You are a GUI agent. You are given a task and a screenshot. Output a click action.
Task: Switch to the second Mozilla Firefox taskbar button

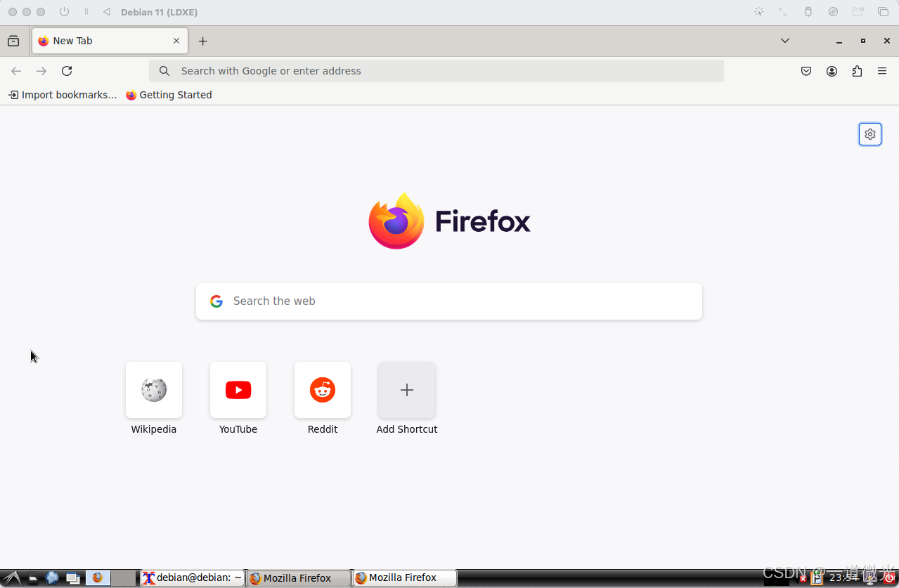point(404,578)
